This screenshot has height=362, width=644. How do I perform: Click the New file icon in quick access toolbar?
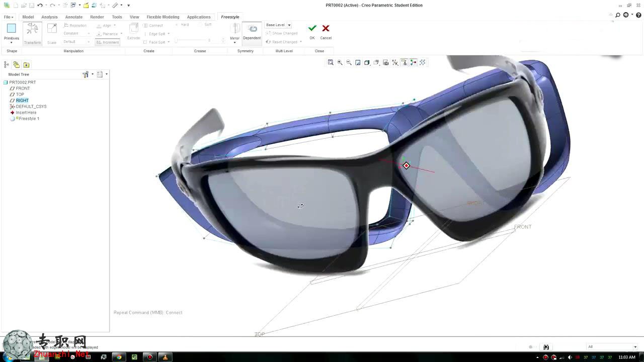(16, 5)
